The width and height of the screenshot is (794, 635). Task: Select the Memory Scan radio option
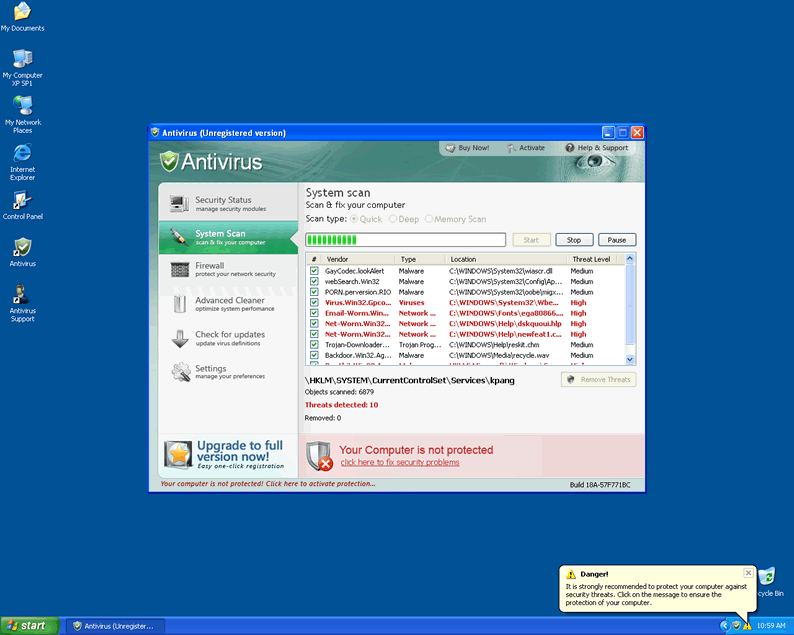(x=430, y=219)
